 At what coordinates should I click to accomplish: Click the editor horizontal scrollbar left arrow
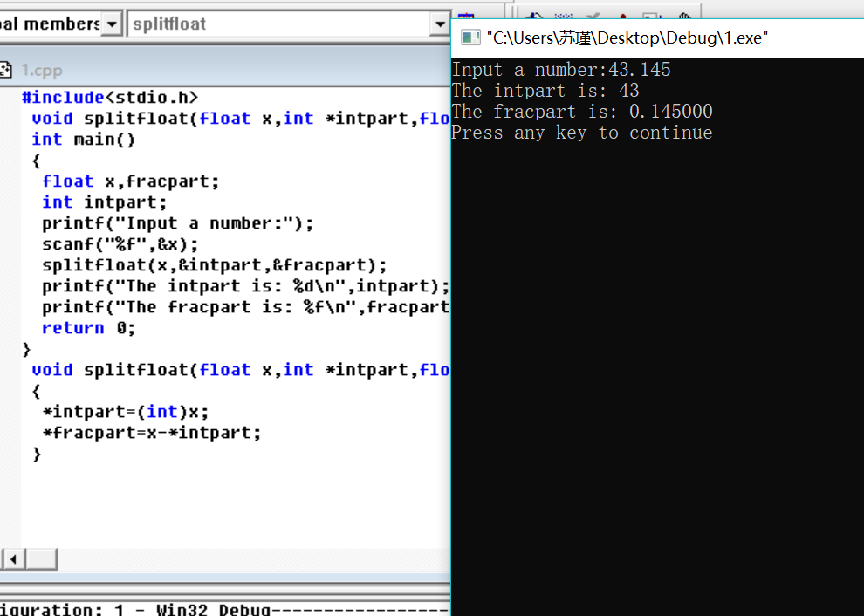13,559
